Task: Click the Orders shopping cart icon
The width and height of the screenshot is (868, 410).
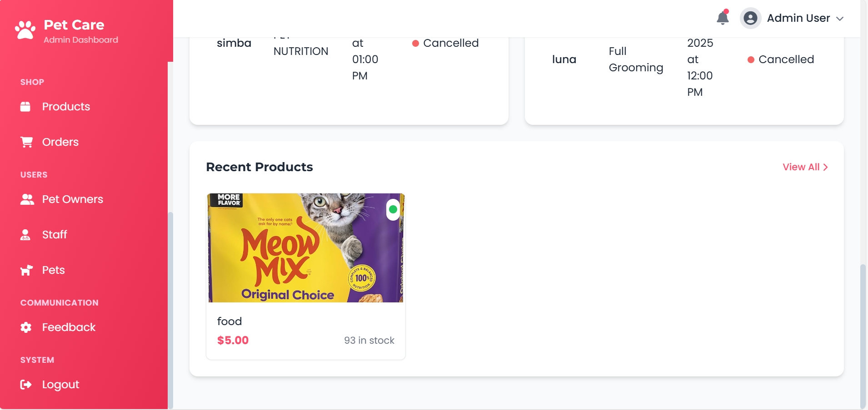Action: 26,142
